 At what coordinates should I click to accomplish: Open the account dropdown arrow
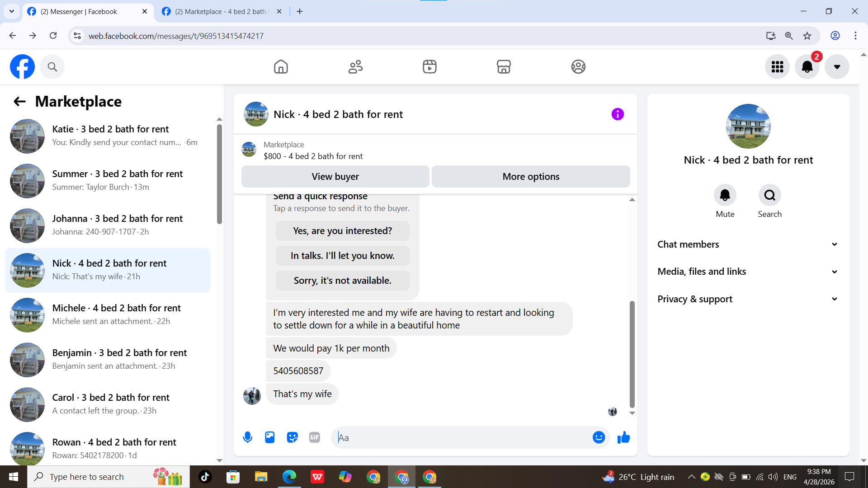[837, 67]
